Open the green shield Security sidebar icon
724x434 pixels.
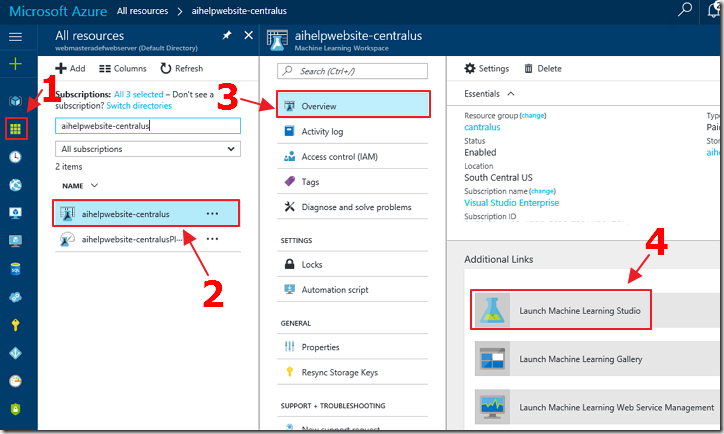15,409
